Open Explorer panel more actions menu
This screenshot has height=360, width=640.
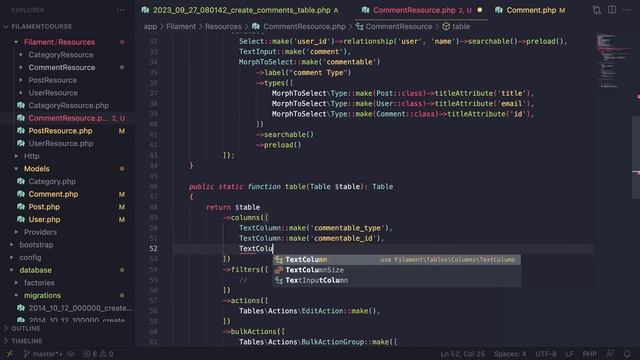click(x=121, y=10)
